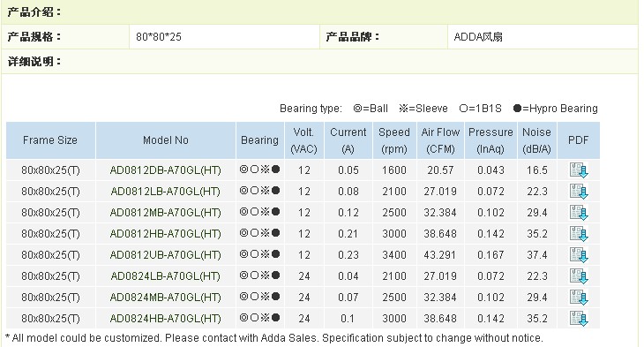644x347 pixels.
Task: Select product spec value 80*80*25
Action: pyautogui.click(x=159, y=37)
